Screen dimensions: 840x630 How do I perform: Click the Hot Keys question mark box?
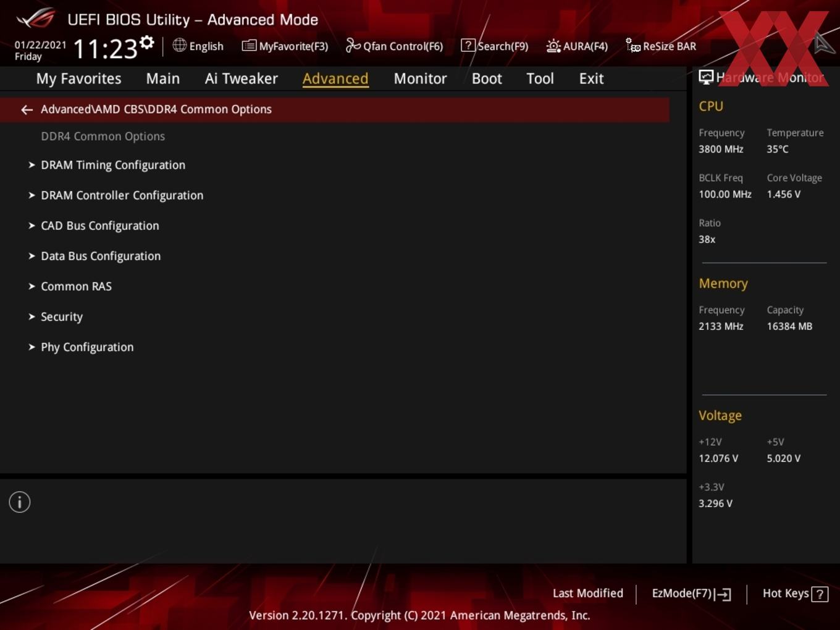point(820,594)
